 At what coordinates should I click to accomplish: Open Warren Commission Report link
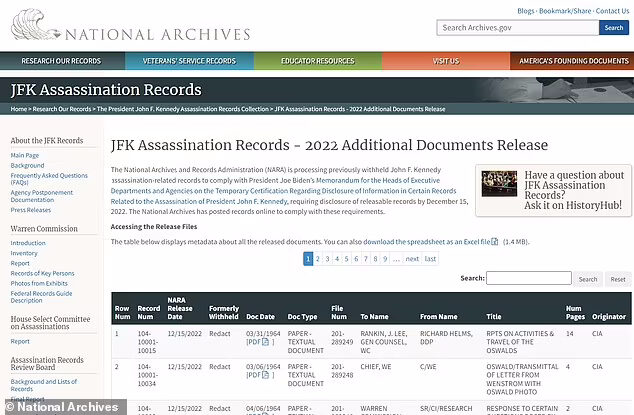point(20,263)
